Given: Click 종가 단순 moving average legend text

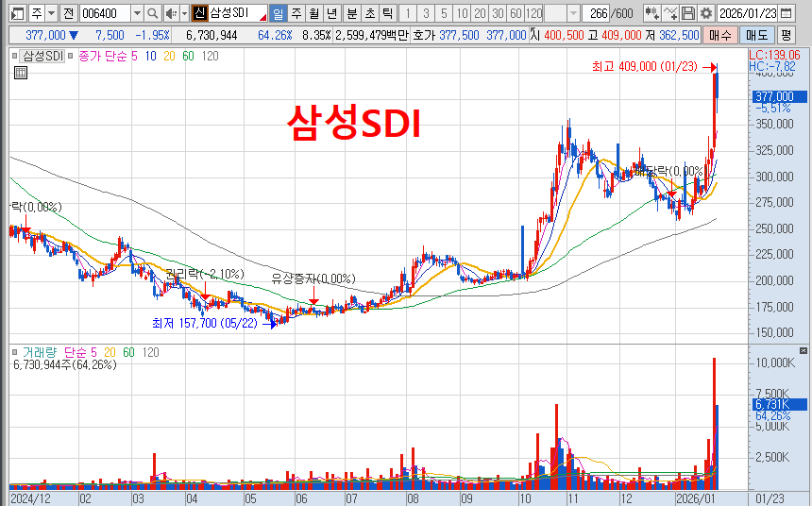Looking at the screenshot, I should (x=103, y=56).
